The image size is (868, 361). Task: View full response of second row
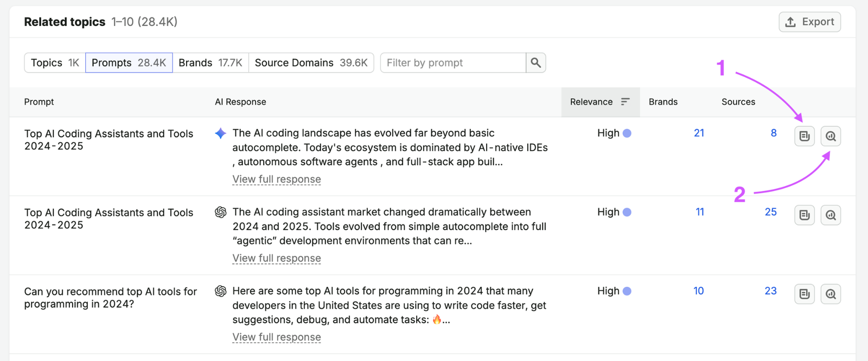tap(277, 259)
